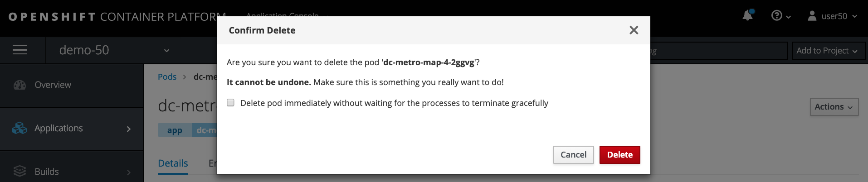This screenshot has height=182, width=868.
Task: Open the Actions dropdown
Action: point(834,107)
